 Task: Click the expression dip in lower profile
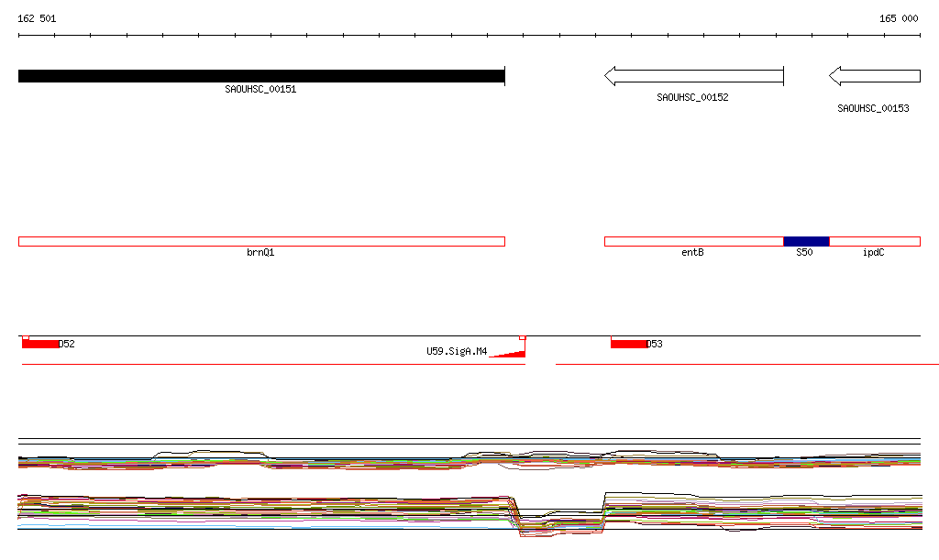561,522
